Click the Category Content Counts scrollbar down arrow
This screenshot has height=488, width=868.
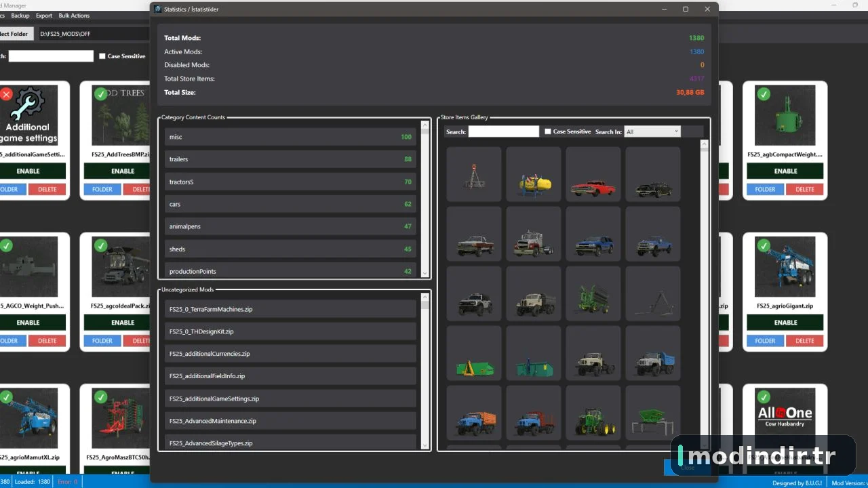pos(426,273)
